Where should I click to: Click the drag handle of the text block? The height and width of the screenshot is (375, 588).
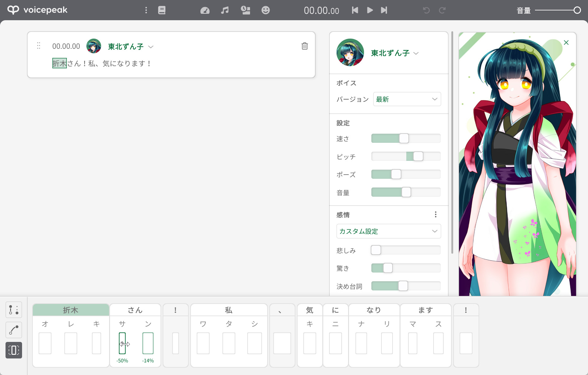39,46
